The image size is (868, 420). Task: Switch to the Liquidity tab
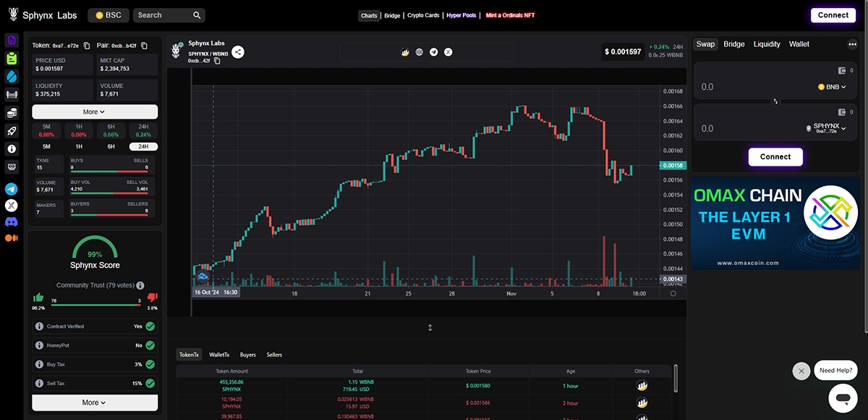pos(767,44)
